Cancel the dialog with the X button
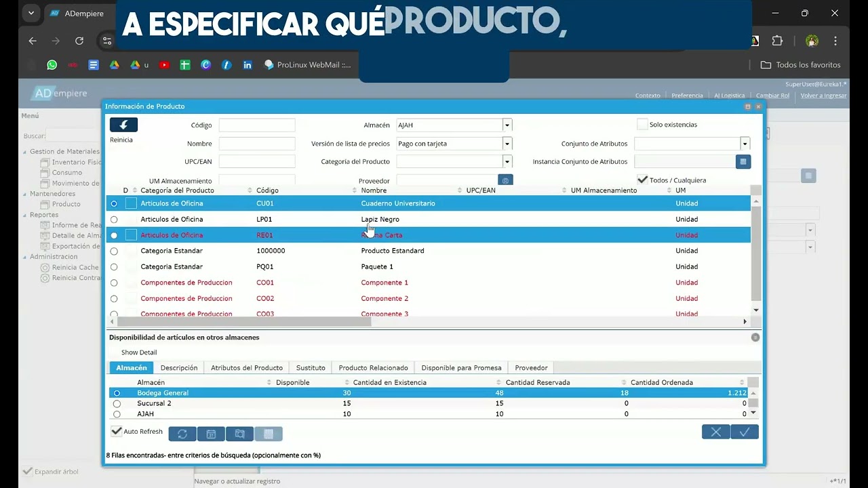Screen dimensions: 868x488 (716, 432)
